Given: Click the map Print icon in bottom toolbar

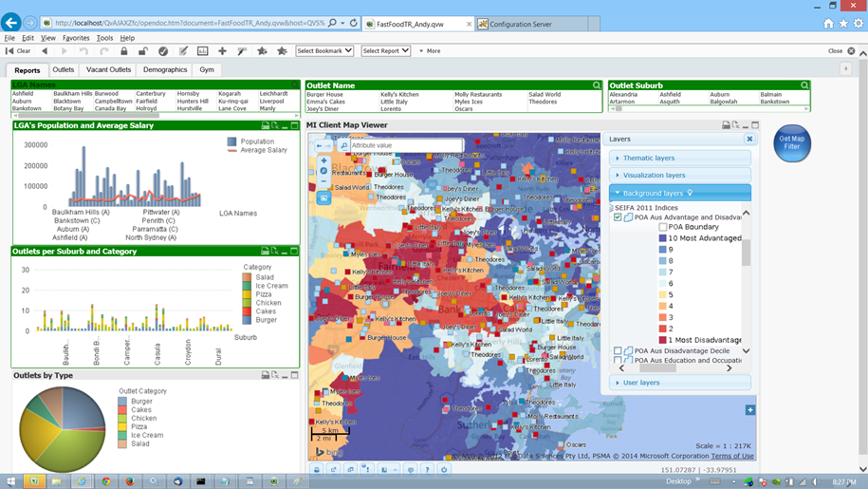Looking at the screenshot, I should click(x=317, y=470).
